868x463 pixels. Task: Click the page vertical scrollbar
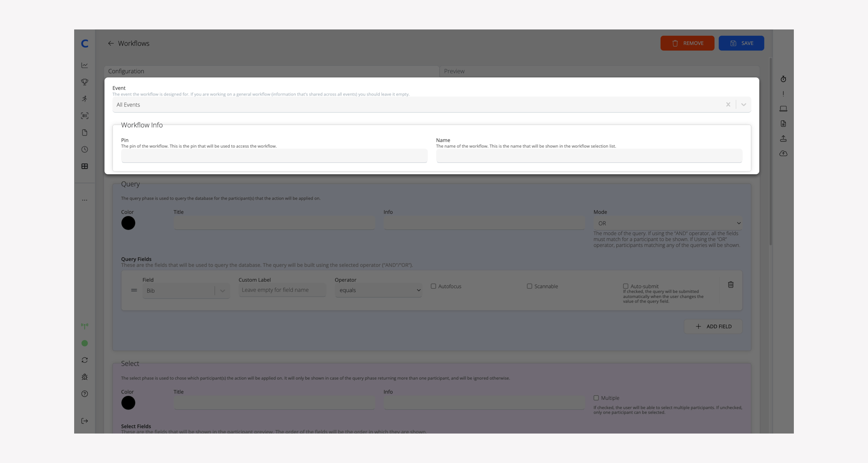pyautogui.click(x=771, y=152)
